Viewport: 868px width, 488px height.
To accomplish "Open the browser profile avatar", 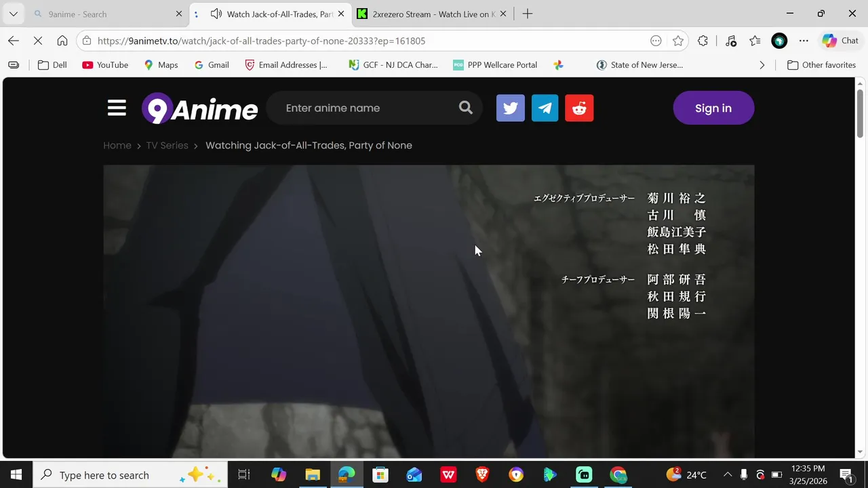I will (x=779, y=41).
